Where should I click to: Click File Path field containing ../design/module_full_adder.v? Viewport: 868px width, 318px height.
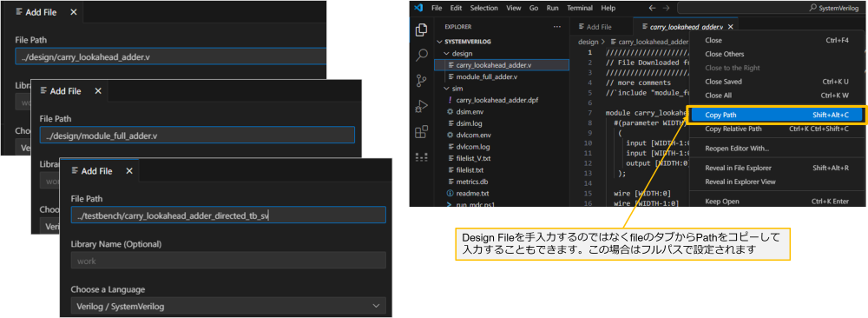(x=197, y=135)
